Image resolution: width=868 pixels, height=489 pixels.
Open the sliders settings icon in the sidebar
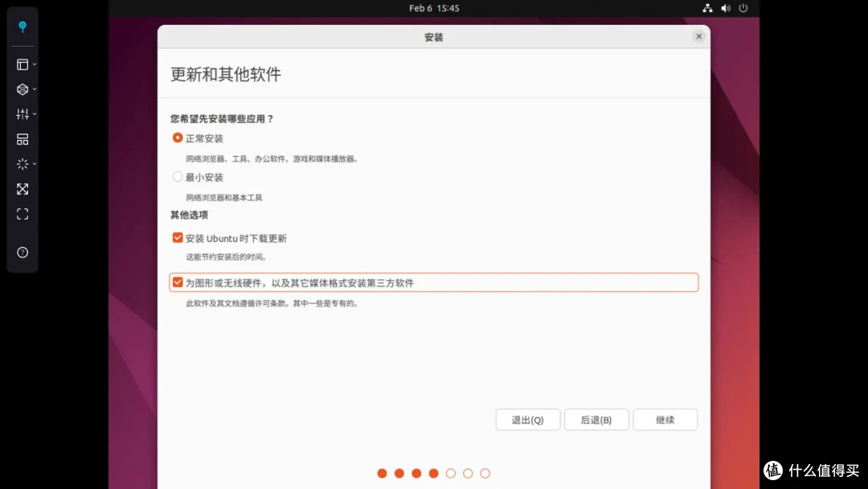click(21, 113)
